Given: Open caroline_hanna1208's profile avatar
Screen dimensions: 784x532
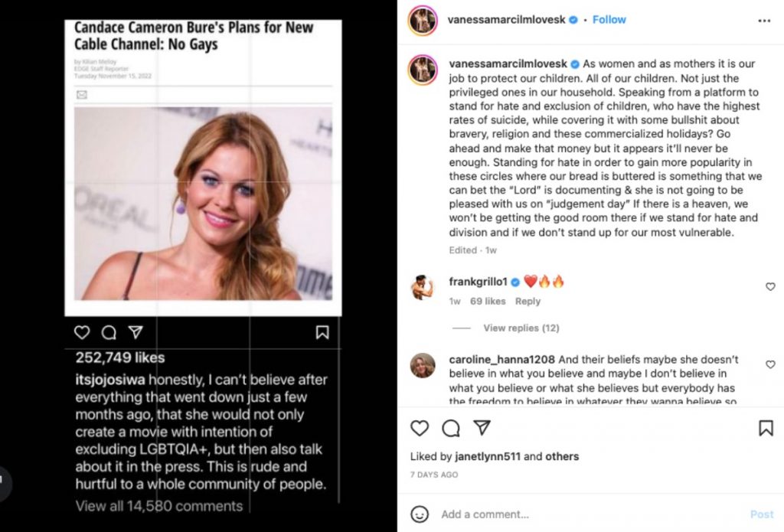Looking at the screenshot, I should pyautogui.click(x=423, y=365).
